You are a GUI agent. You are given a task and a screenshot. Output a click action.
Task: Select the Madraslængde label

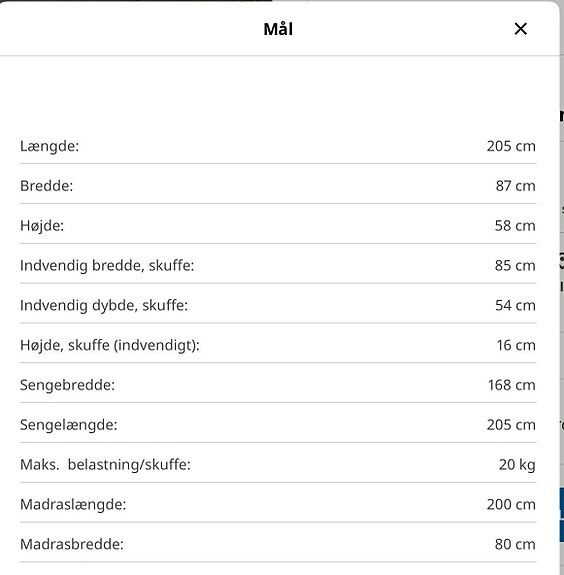click(73, 504)
